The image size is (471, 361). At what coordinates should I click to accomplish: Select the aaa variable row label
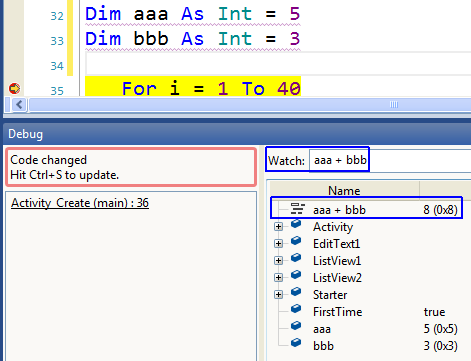point(322,329)
